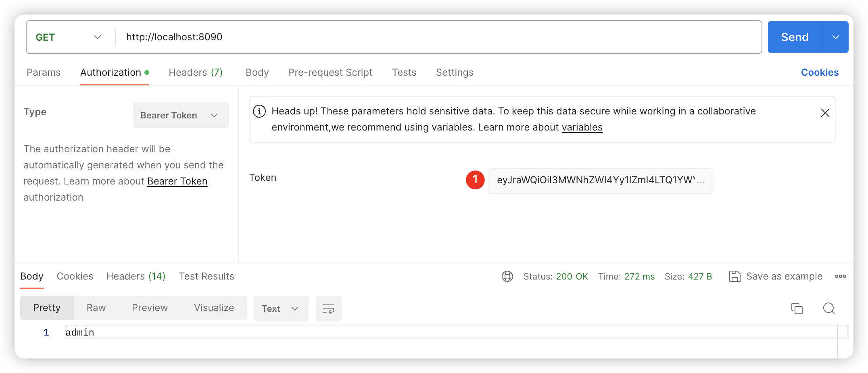Screen dimensions: 868x373
Task: Switch to Visualize response view
Action: click(x=214, y=308)
